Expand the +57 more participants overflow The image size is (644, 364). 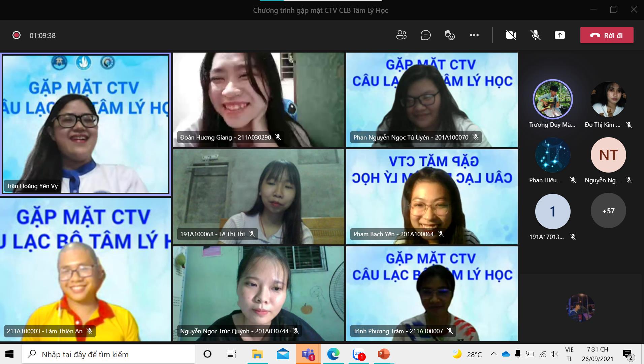608,211
